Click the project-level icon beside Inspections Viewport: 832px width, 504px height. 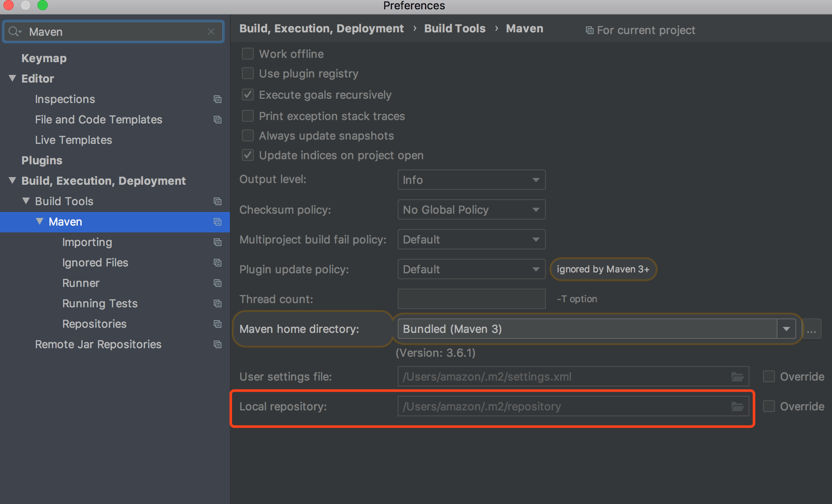coord(218,99)
